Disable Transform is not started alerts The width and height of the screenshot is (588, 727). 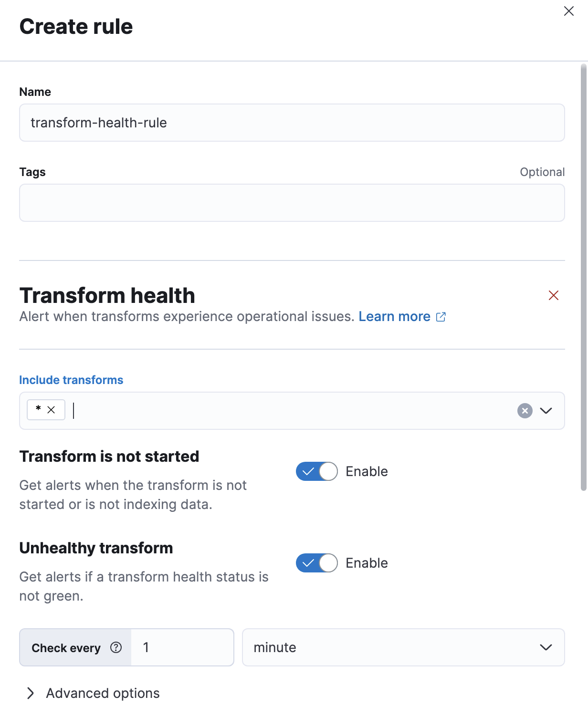click(x=316, y=471)
